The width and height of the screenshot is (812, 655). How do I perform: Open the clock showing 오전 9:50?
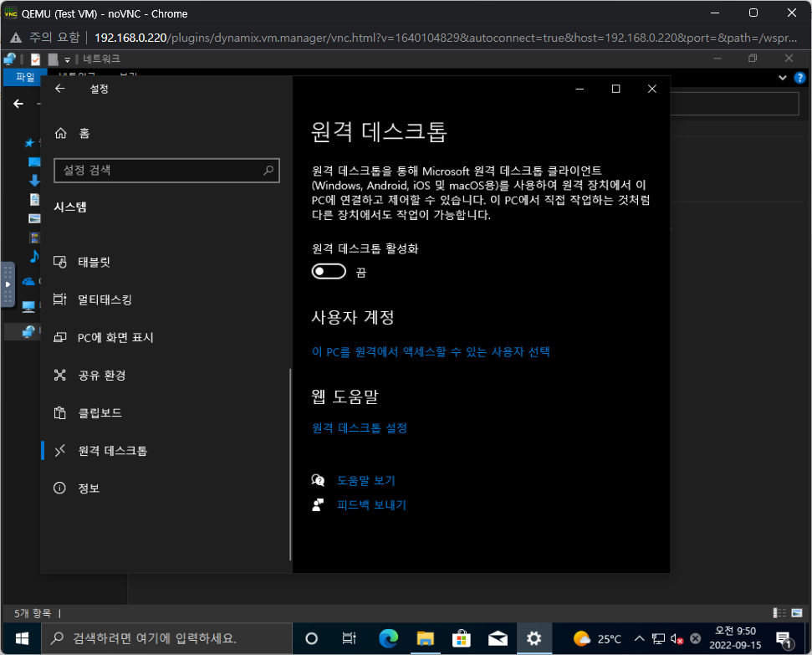[x=735, y=638]
